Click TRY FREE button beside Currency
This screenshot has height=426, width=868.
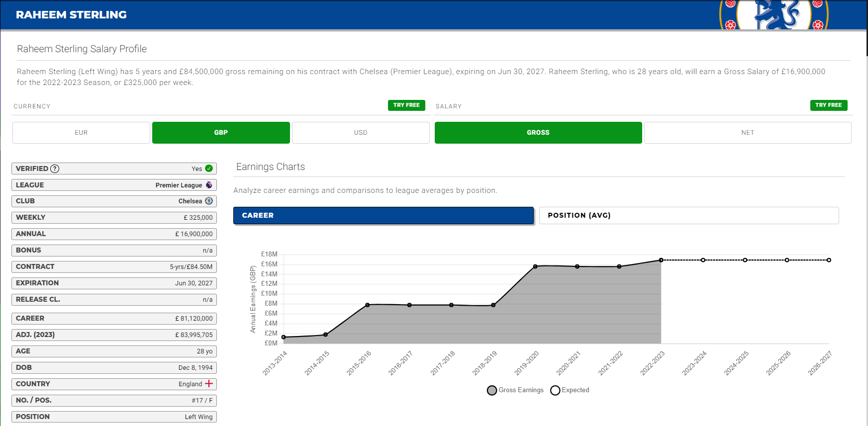click(406, 105)
